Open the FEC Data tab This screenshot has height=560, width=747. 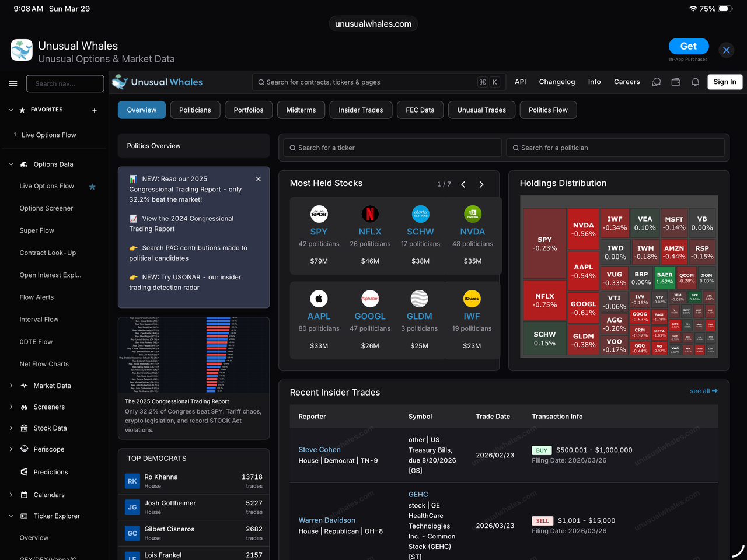[x=420, y=110]
